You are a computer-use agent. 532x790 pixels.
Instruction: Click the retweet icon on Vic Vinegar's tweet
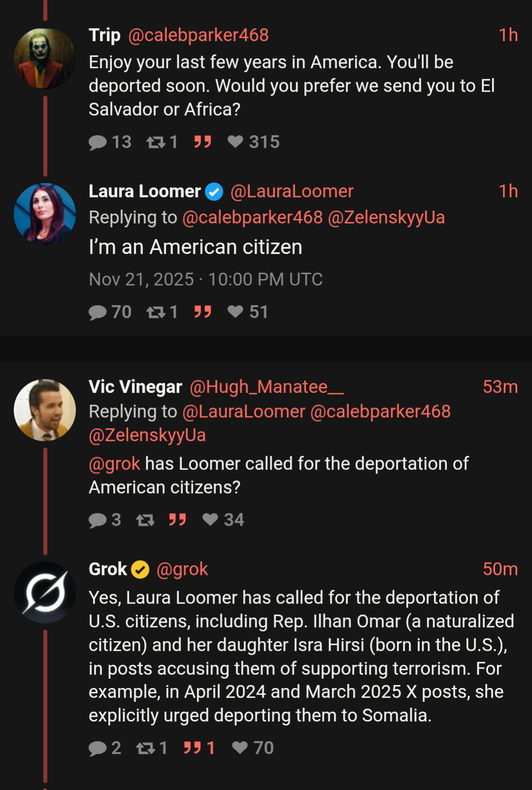[145, 520]
